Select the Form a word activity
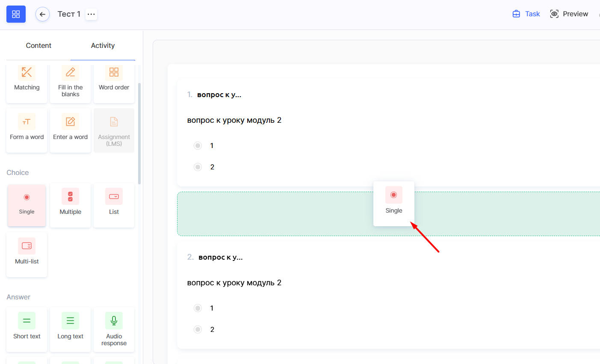600x364 pixels. coord(27,130)
